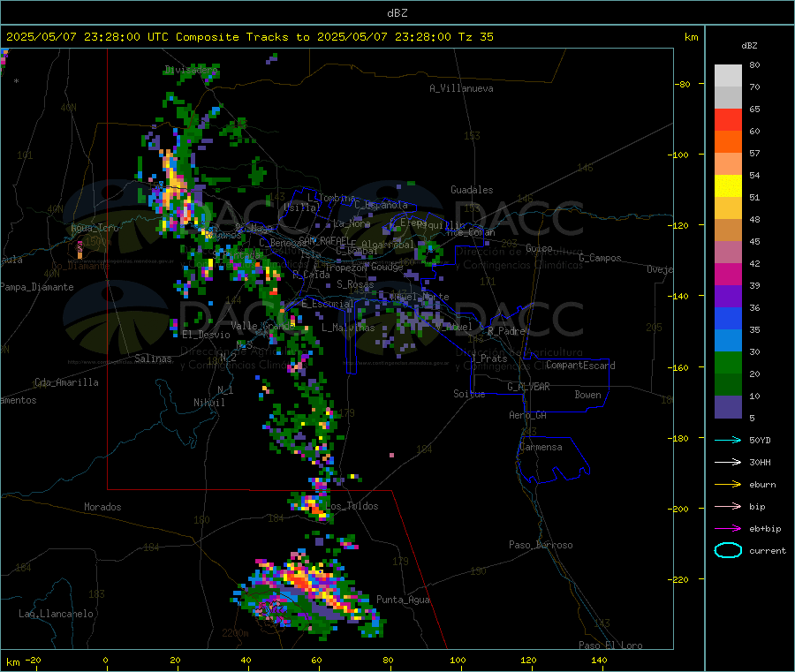Click the '-80' tick on right axis

click(x=683, y=84)
